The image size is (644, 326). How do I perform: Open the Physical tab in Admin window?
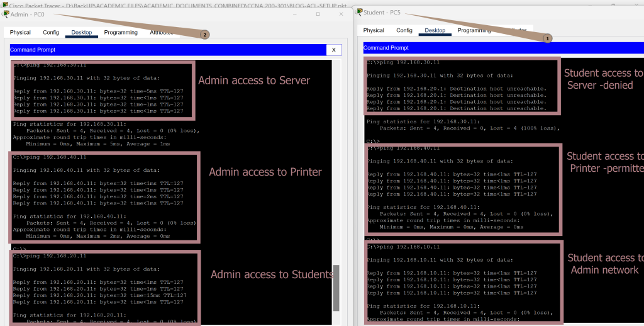(20, 32)
